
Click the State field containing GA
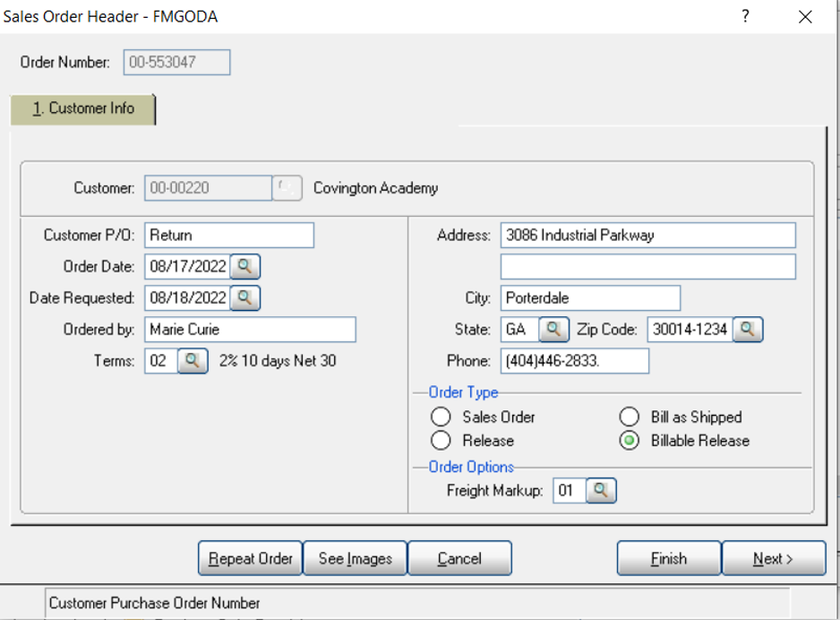(x=519, y=329)
